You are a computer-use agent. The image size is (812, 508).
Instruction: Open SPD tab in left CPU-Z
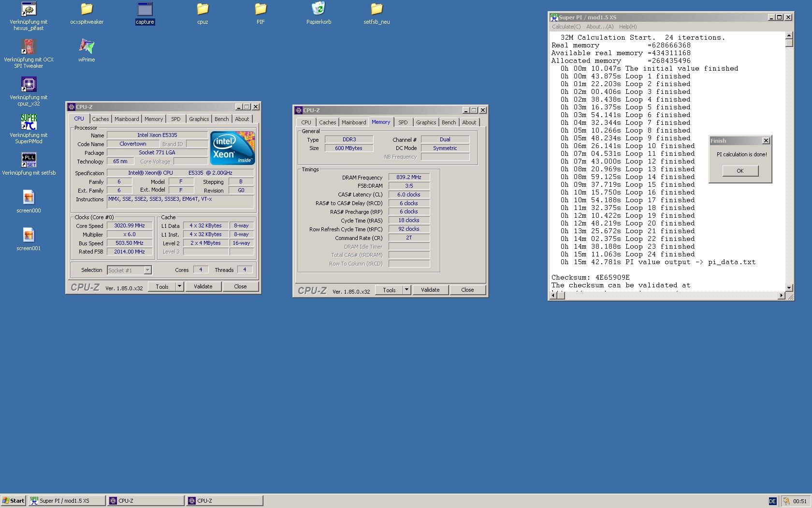pyautogui.click(x=176, y=119)
